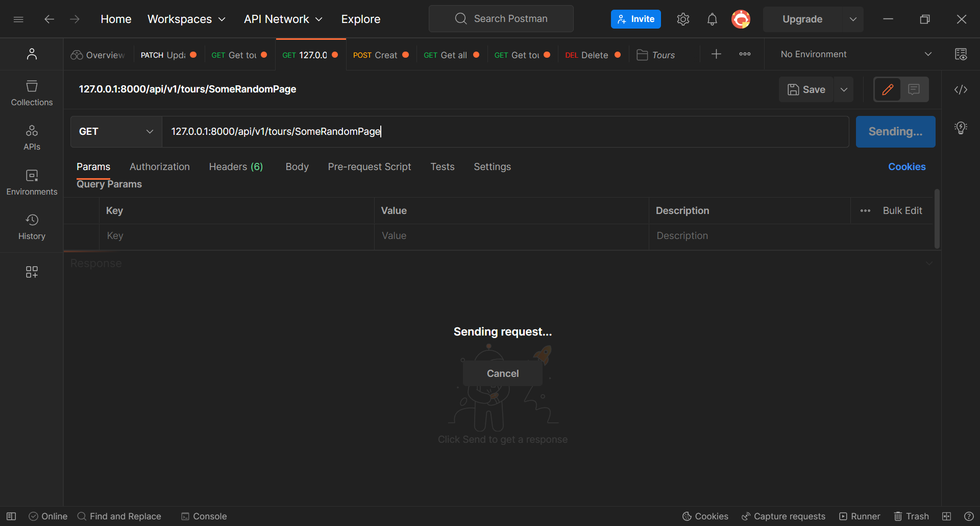Switch to the GET Get all tab

tap(452, 55)
